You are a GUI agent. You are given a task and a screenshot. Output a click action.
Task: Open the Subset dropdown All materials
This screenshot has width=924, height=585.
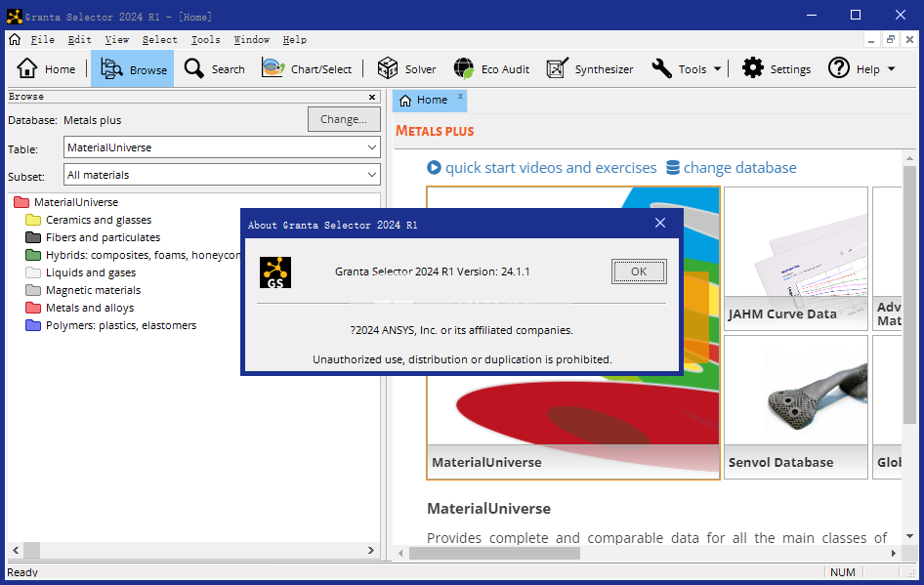[x=222, y=175]
